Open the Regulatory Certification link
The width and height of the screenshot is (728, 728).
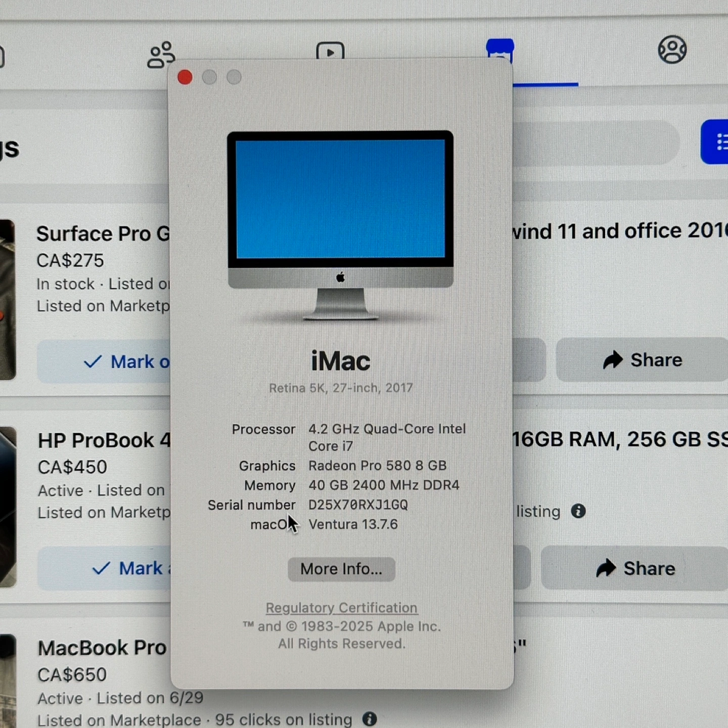(342, 608)
